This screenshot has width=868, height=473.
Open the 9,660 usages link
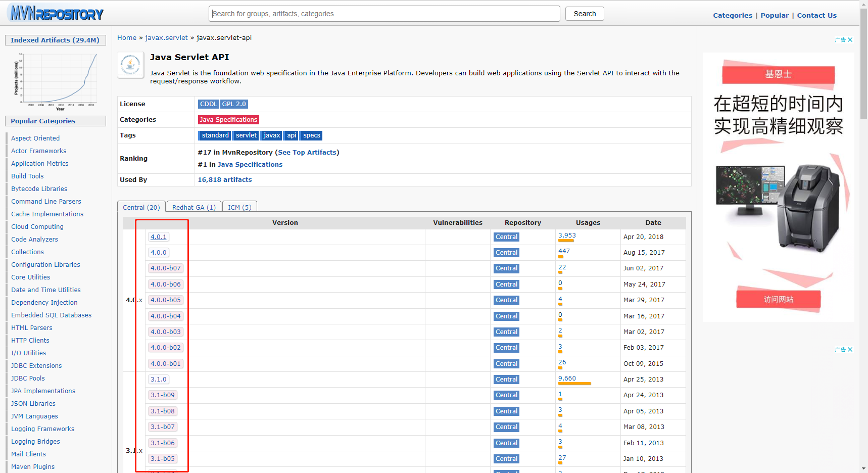pos(567,379)
